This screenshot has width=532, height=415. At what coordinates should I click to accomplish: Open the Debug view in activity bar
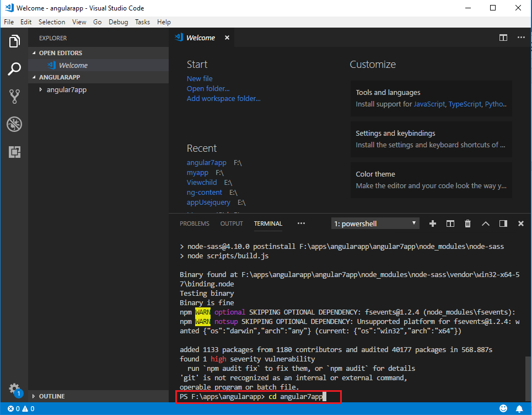pos(14,124)
